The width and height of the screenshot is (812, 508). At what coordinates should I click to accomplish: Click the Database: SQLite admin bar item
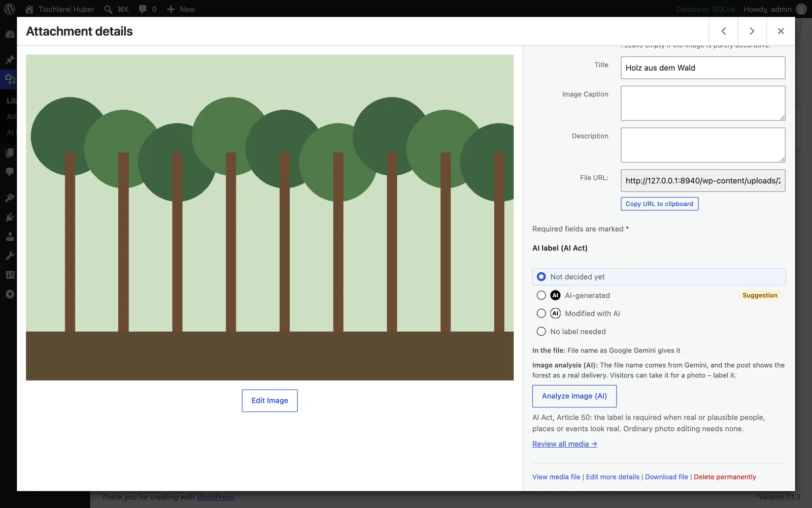coord(705,9)
